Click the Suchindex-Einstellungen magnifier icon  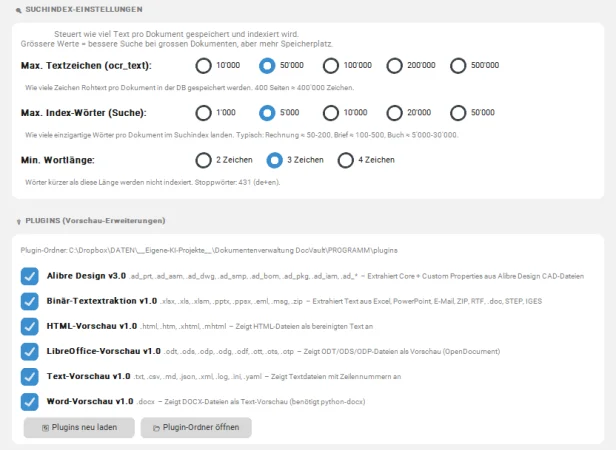tap(19, 8)
